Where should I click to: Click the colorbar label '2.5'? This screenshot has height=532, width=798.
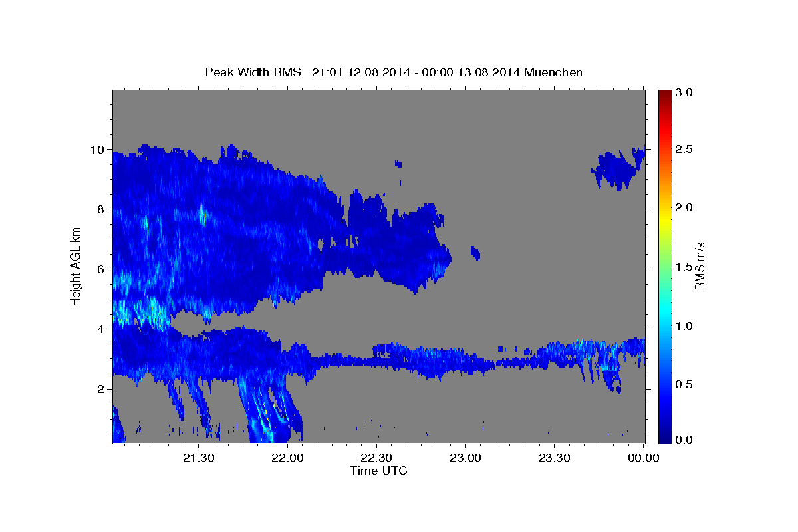pos(684,149)
